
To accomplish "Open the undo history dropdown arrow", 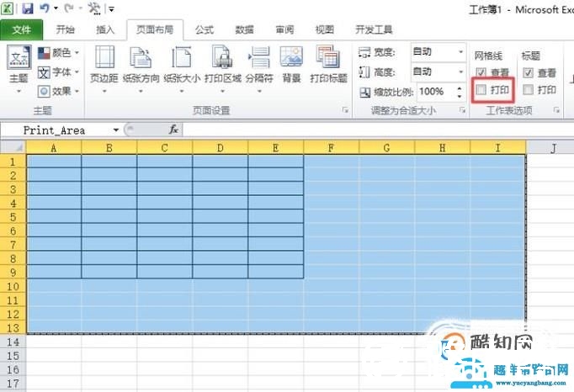I will point(56,8).
